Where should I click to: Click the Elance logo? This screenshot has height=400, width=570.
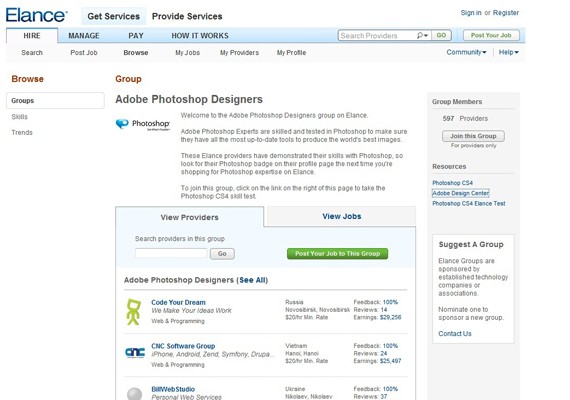tap(36, 15)
